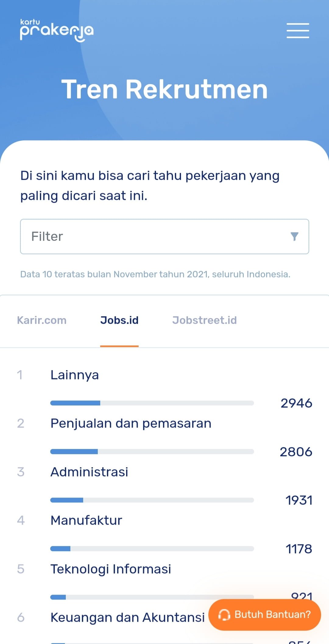Image resolution: width=329 pixels, height=644 pixels.
Task: Click the 2946 count for Lainnya
Action: pos(296,403)
